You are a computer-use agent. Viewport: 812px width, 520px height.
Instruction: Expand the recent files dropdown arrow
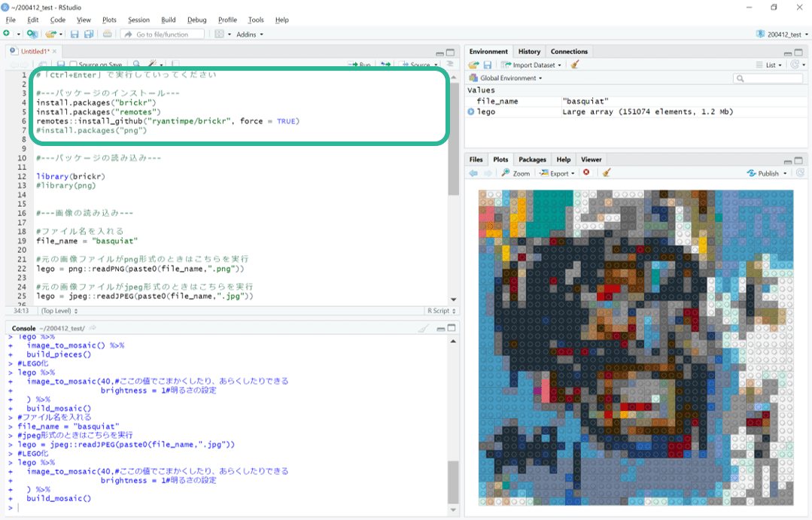click(x=61, y=34)
